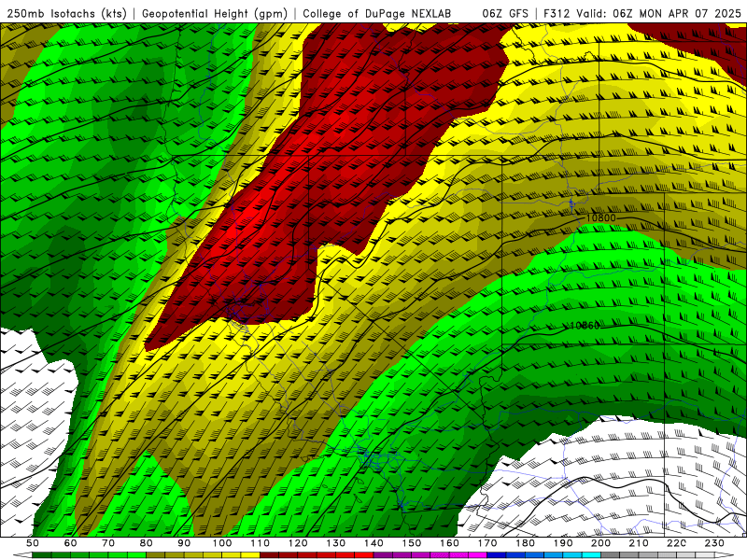The image size is (747, 560).
Task: Click the 10800 height contour label
Action: pyautogui.click(x=600, y=218)
